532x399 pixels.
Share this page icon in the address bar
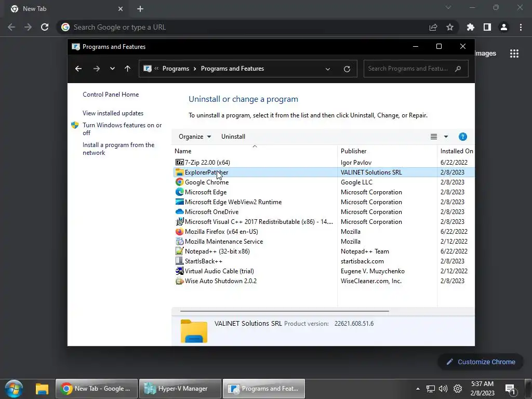(433, 27)
